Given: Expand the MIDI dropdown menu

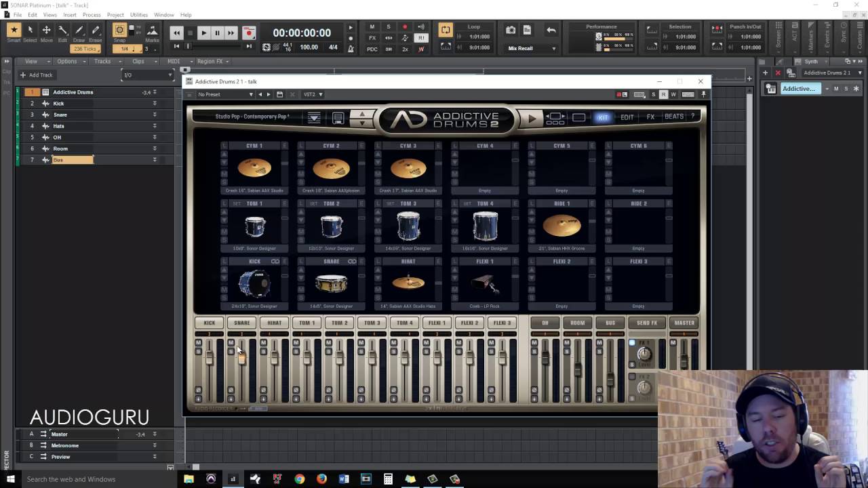Looking at the screenshot, I should 177,61.
